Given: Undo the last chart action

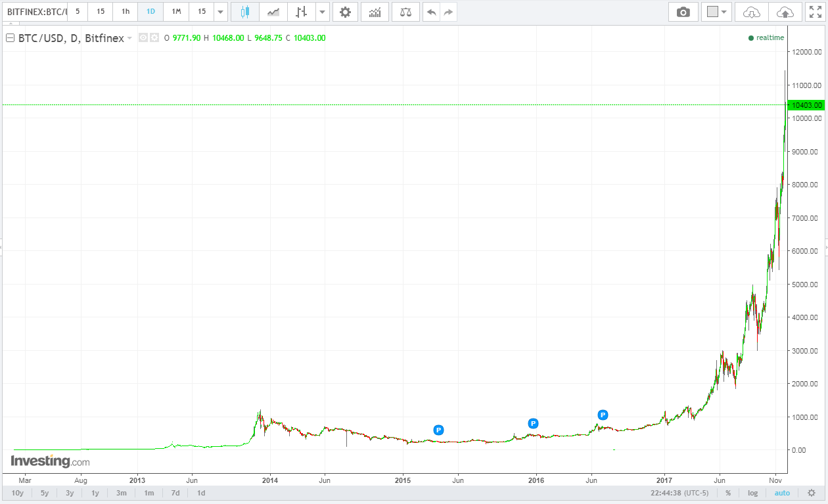Looking at the screenshot, I should (431, 12).
